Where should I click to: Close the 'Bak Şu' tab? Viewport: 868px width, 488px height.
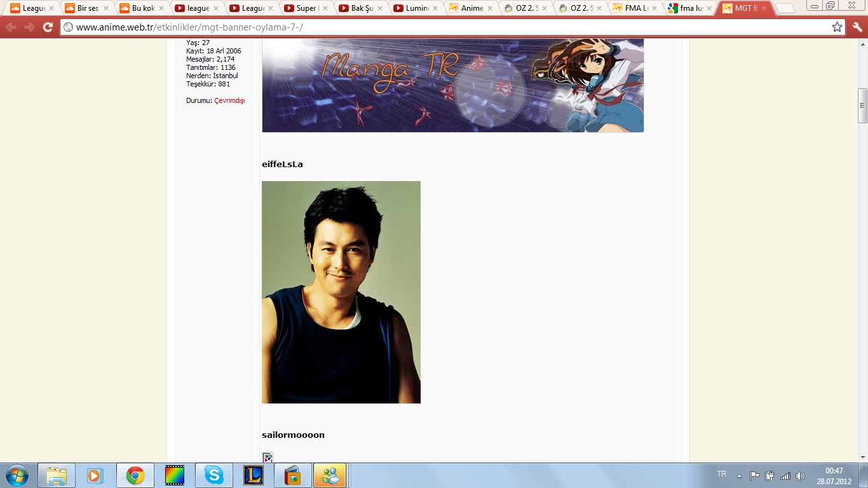tap(381, 8)
